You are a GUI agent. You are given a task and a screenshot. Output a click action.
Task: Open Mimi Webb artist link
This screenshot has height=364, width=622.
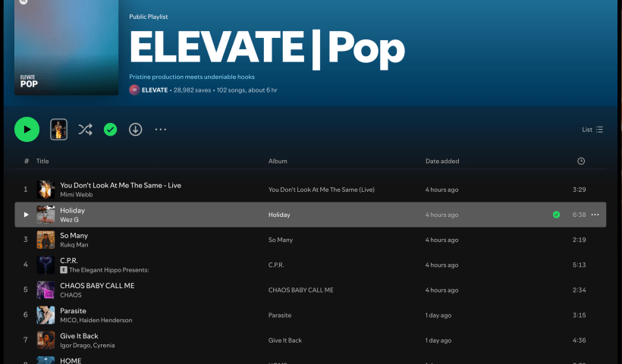[x=75, y=195]
